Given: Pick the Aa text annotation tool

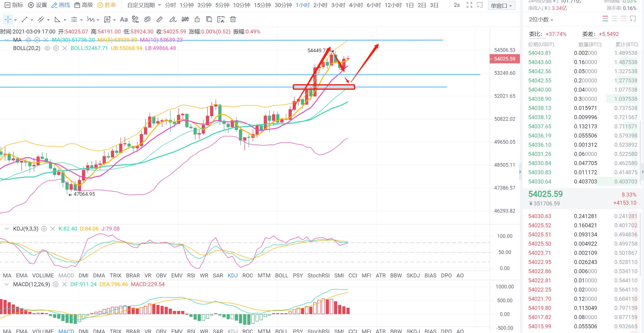Looking at the screenshot, I should click(x=124, y=19).
